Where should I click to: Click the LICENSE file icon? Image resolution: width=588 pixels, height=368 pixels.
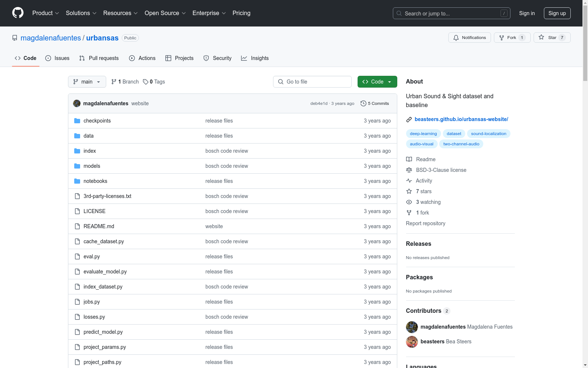click(77, 211)
